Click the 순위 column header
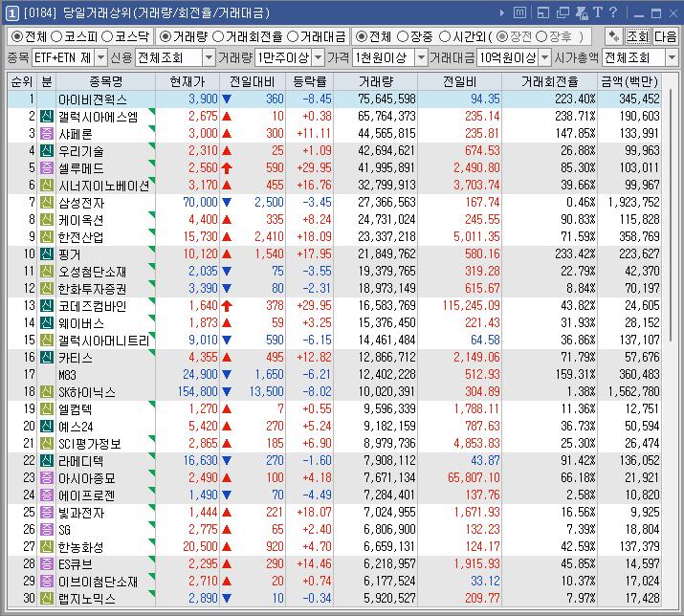The image size is (684, 616). (22, 81)
